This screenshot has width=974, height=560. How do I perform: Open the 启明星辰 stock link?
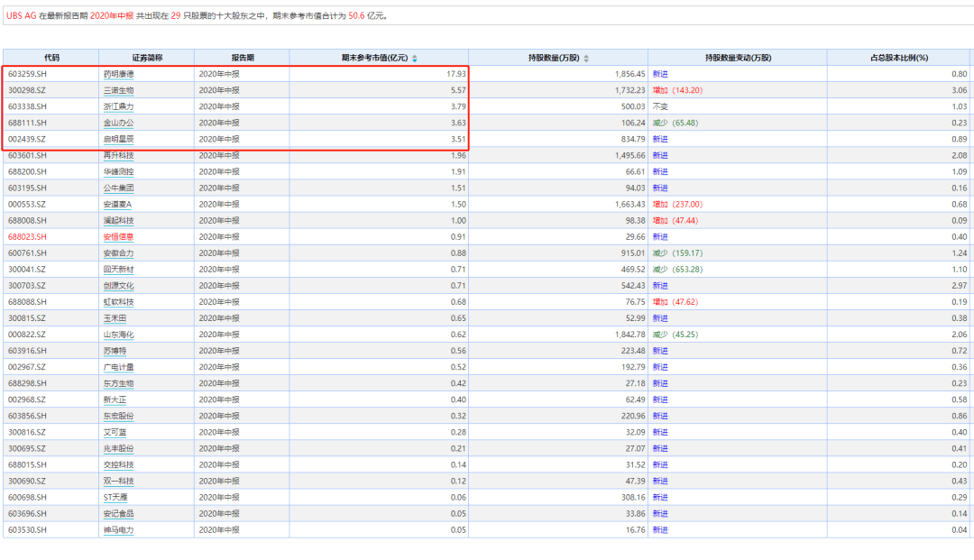pos(118,139)
